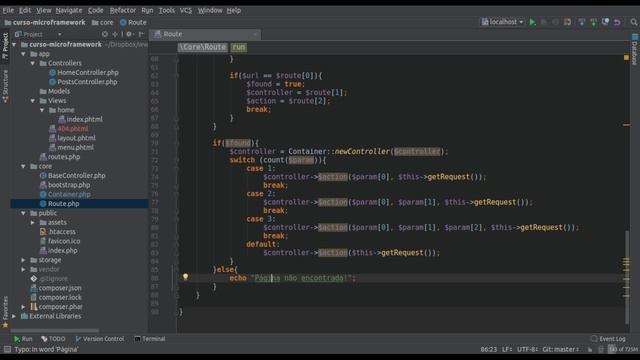This screenshot has width=640, height=360.
Task: Click the read-only lock icon in status bar
Action: (590, 349)
